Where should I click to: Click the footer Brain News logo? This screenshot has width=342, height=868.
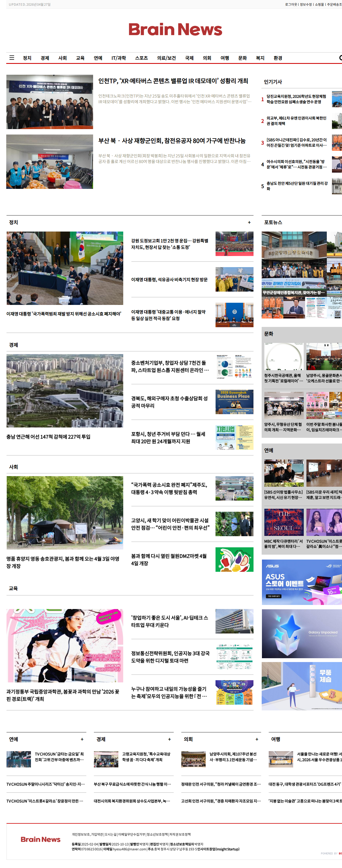pos(41,839)
